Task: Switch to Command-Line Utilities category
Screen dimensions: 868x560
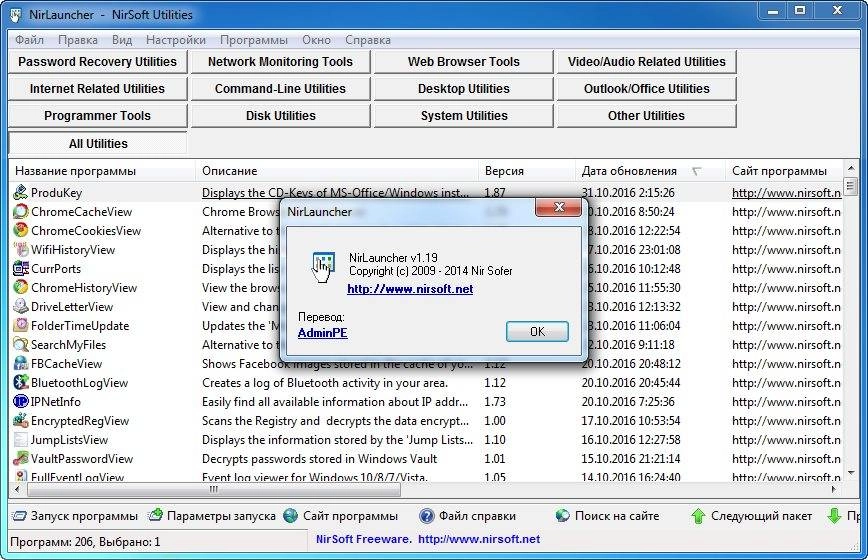Action: click(280, 89)
